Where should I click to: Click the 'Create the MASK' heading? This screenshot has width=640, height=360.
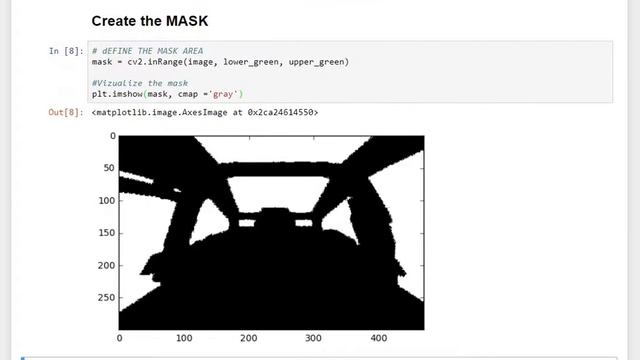(x=149, y=21)
